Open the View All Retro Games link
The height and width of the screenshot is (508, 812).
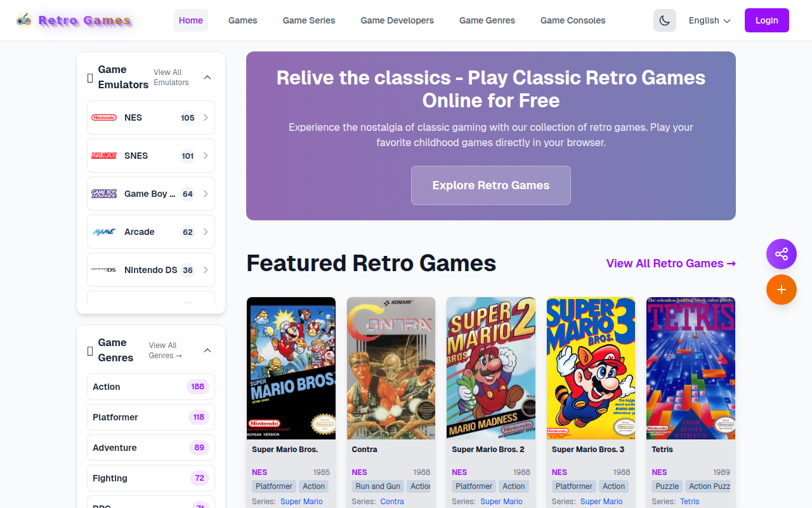pos(671,264)
